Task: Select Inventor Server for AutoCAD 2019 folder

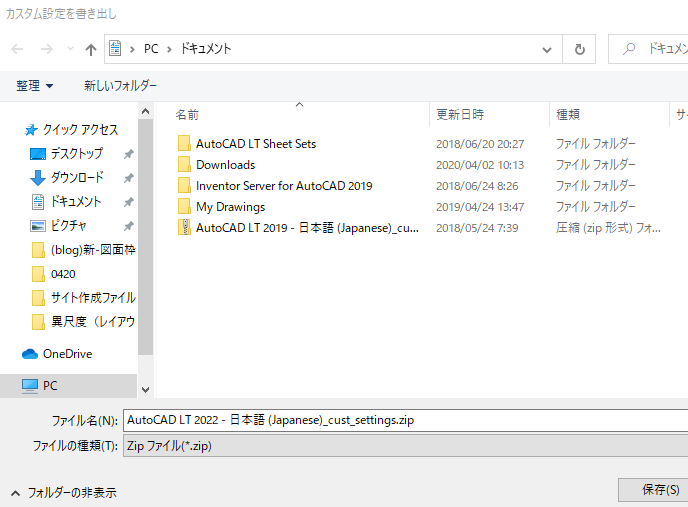Action: tap(284, 186)
